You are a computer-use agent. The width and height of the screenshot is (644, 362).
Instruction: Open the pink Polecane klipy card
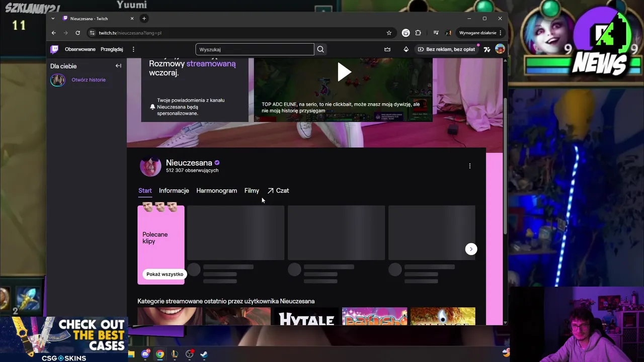pyautogui.click(x=161, y=245)
